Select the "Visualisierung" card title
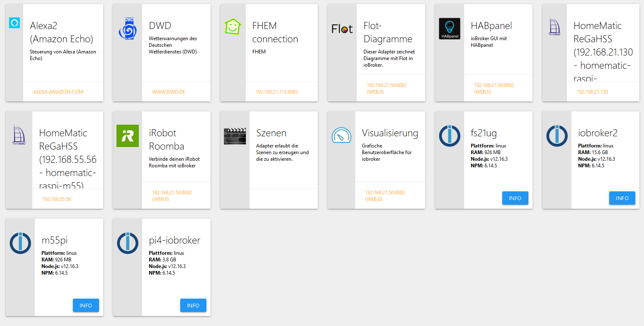The image size is (644, 326). click(390, 133)
